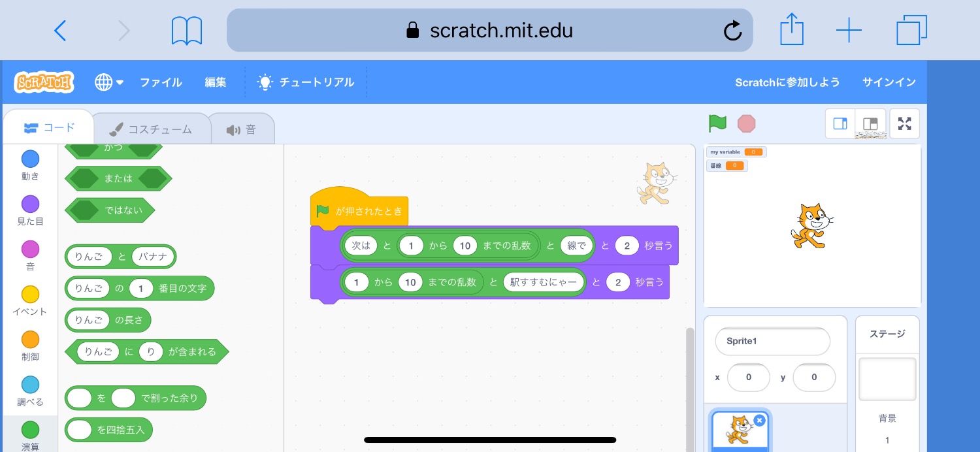Click the 次は text field in script
The height and width of the screenshot is (452, 980).
(x=361, y=246)
